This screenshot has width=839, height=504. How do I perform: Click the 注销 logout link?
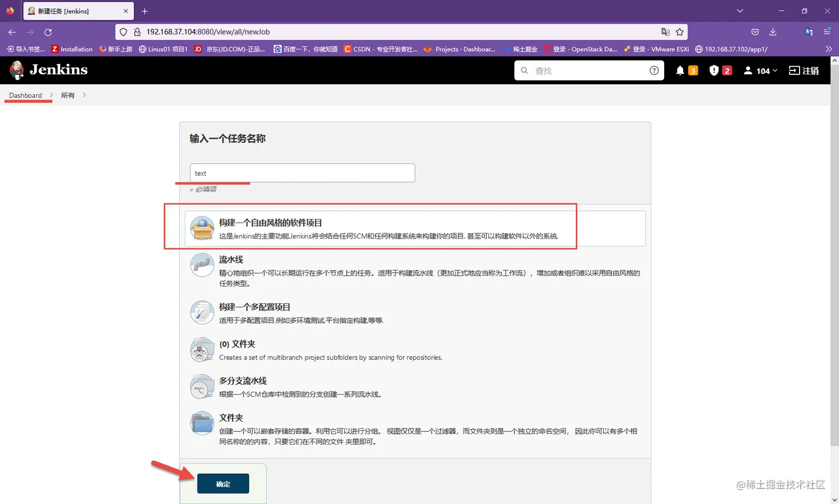(803, 70)
